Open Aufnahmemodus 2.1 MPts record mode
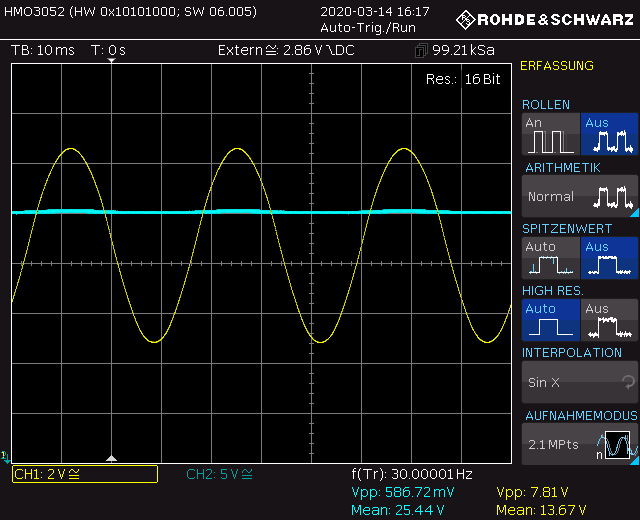This screenshot has width=640, height=520. coord(579,444)
